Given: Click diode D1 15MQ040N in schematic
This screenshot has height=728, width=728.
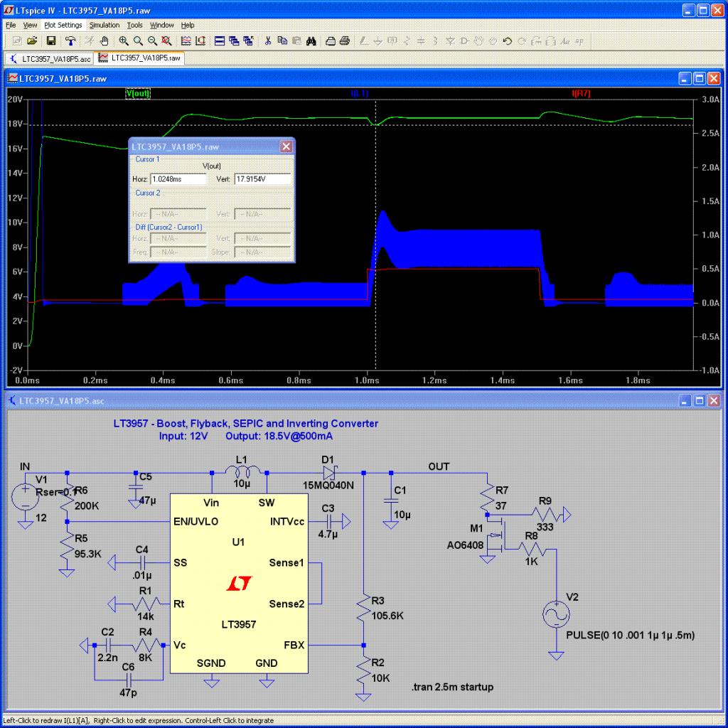Looking at the screenshot, I should click(329, 473).
